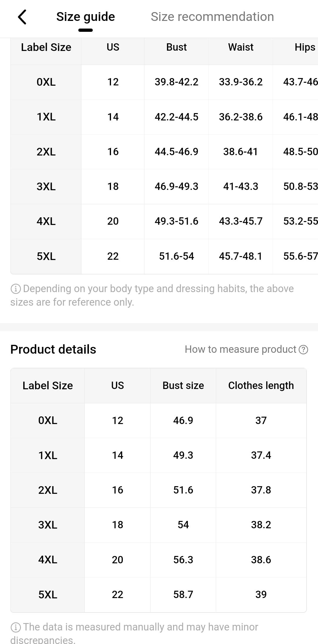Click the Product details heading
Viewport: 318px width, 644px height.
click(x=53, y=350)
